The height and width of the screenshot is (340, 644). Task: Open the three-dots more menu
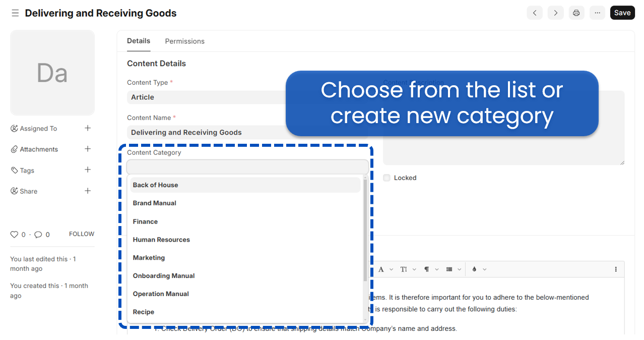(x=597, y=13)
